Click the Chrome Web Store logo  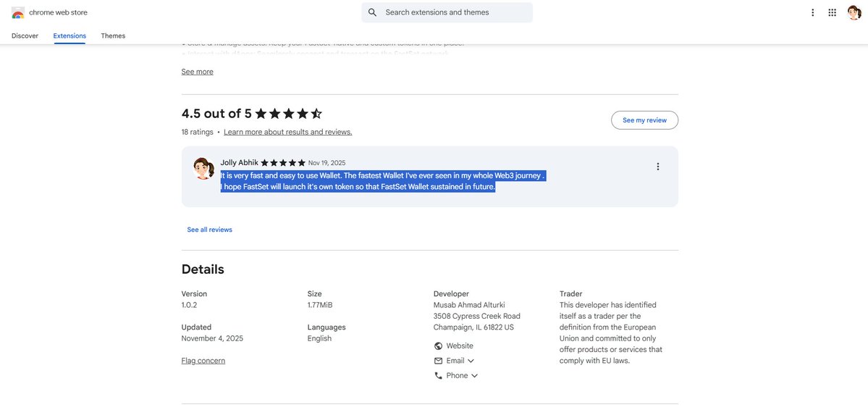click(x=17, y=13)
